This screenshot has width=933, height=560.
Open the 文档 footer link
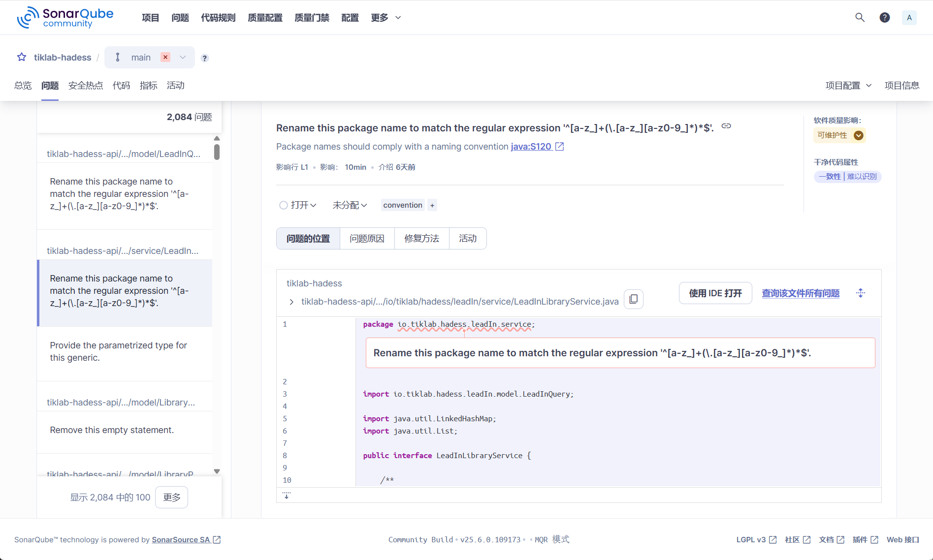tap(832, 540)
